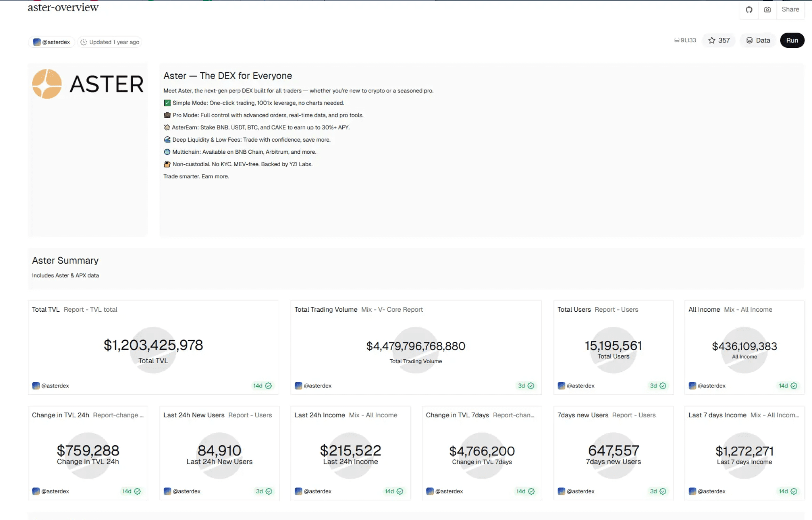
Task: Toggle the 3d freshness badge on Total Users
Action: point(657,386)
